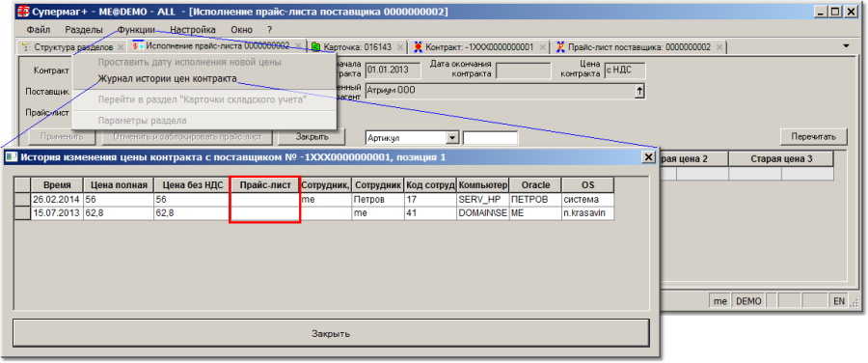Click the SERV_HP computer cell
This screenshot has width=868, height=363.
[483, 199]
